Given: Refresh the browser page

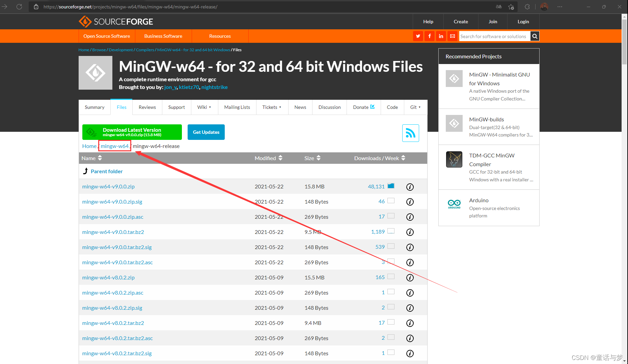Looking at the screenshot, I should [19, 7].
